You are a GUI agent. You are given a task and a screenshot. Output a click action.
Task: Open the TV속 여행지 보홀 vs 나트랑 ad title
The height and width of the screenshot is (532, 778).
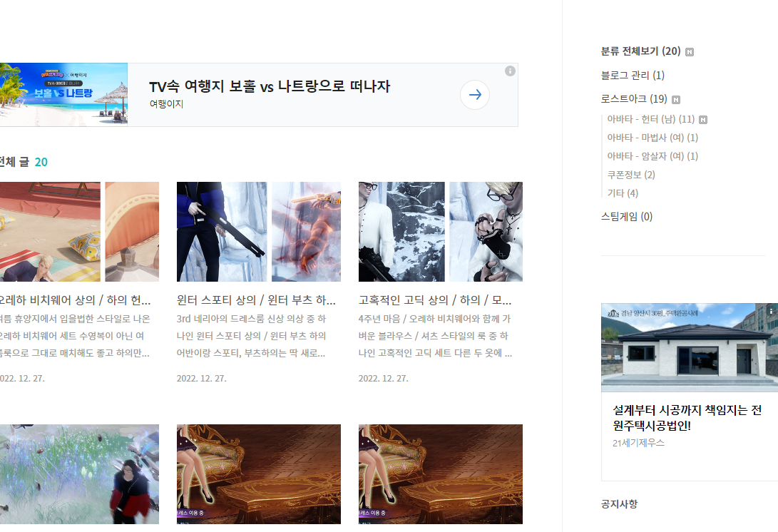(270, 86)
